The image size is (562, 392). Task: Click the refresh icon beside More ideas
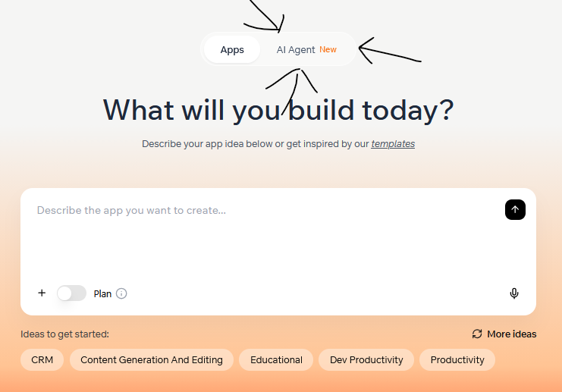pos(477,334)
